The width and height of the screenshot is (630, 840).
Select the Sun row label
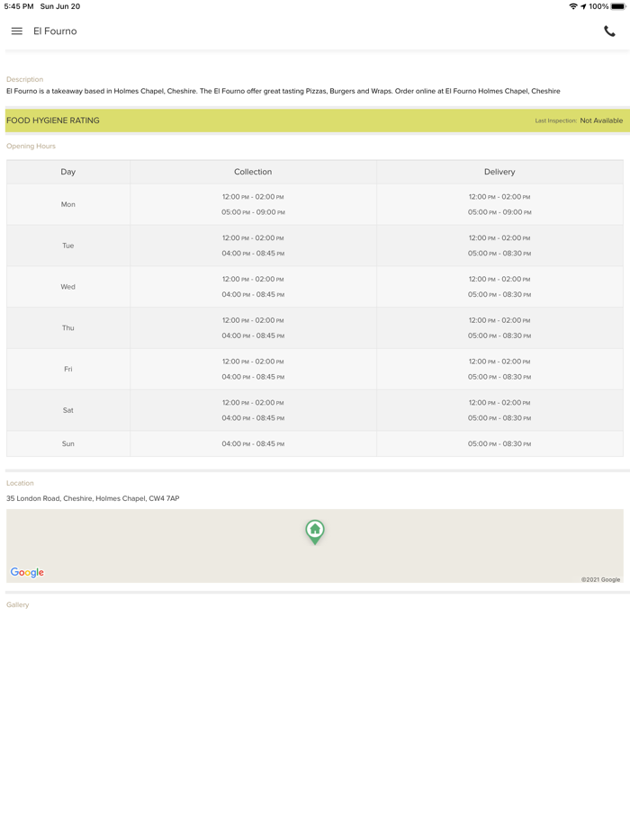click(68, 444)
